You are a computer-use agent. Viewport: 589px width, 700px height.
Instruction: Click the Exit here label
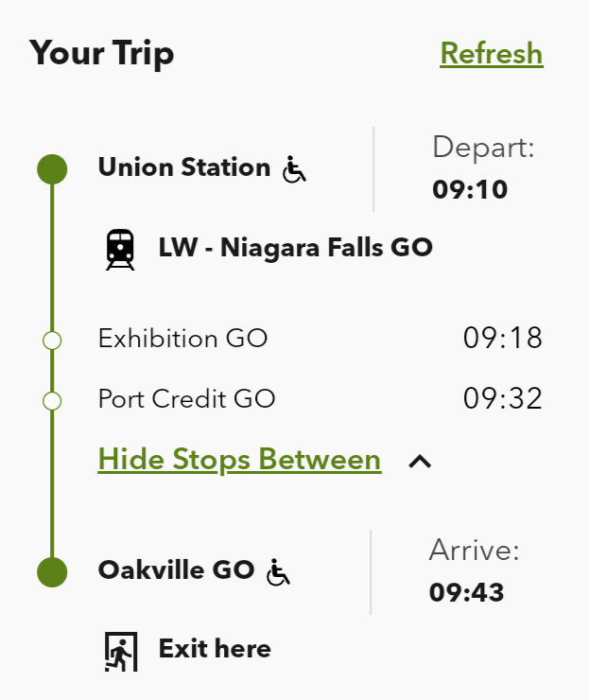(x=215, y=649)
